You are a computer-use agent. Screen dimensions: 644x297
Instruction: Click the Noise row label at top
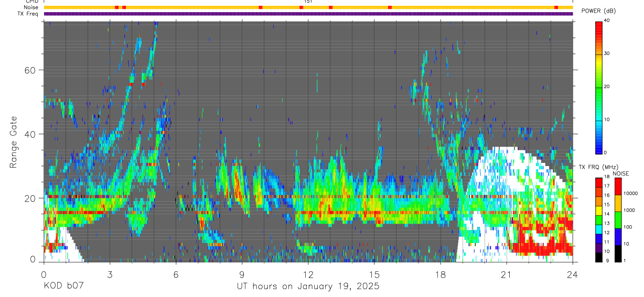point(31,7)
